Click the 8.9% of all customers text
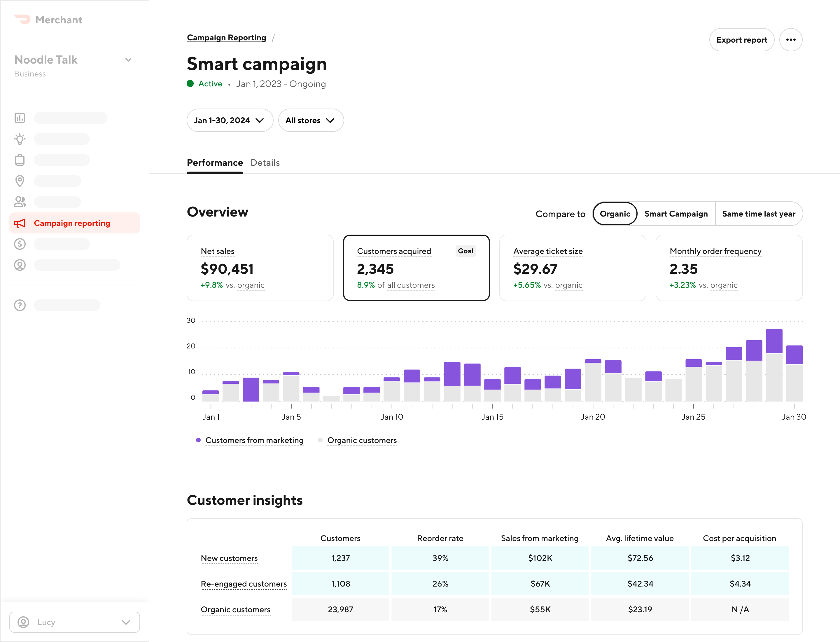The height and width of the screenshot is (642, 840). (396, 285)
